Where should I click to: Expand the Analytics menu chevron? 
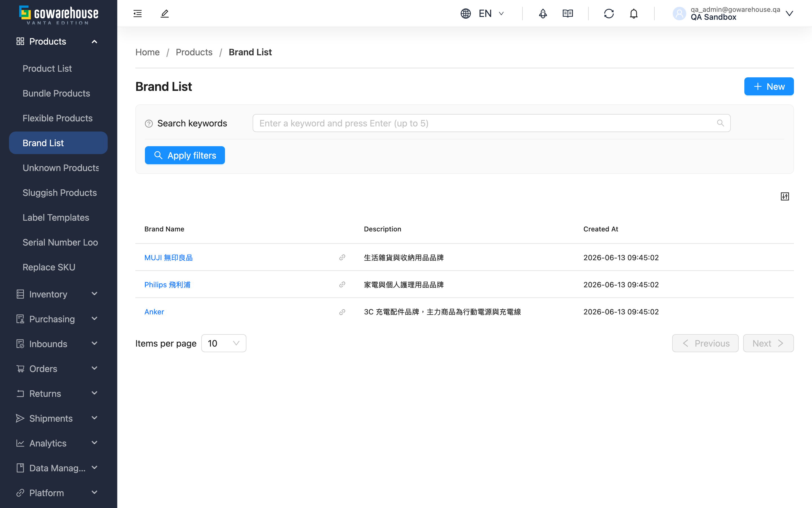pos(94,443)
